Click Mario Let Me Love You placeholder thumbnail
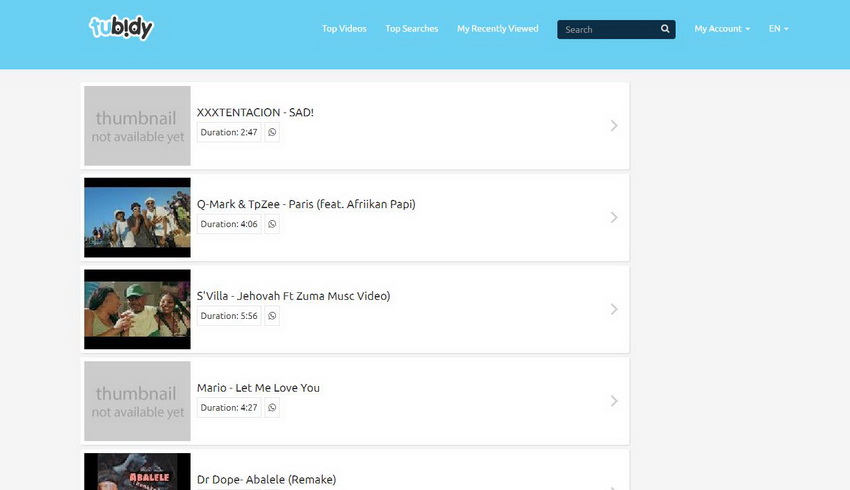Screen dimensions: 850x490 (137, 401)
